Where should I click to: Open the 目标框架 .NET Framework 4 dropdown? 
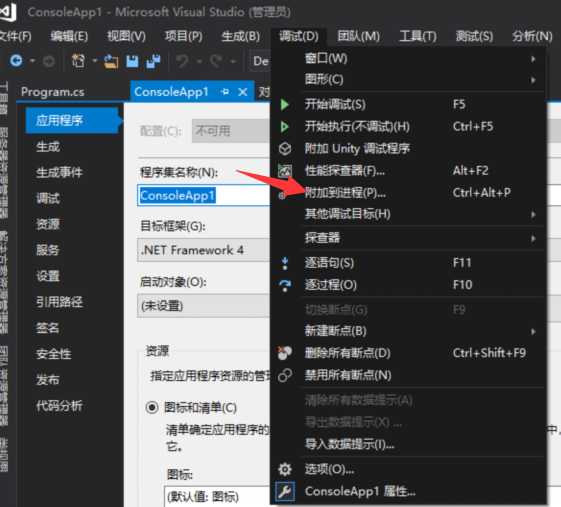[204, 250]
